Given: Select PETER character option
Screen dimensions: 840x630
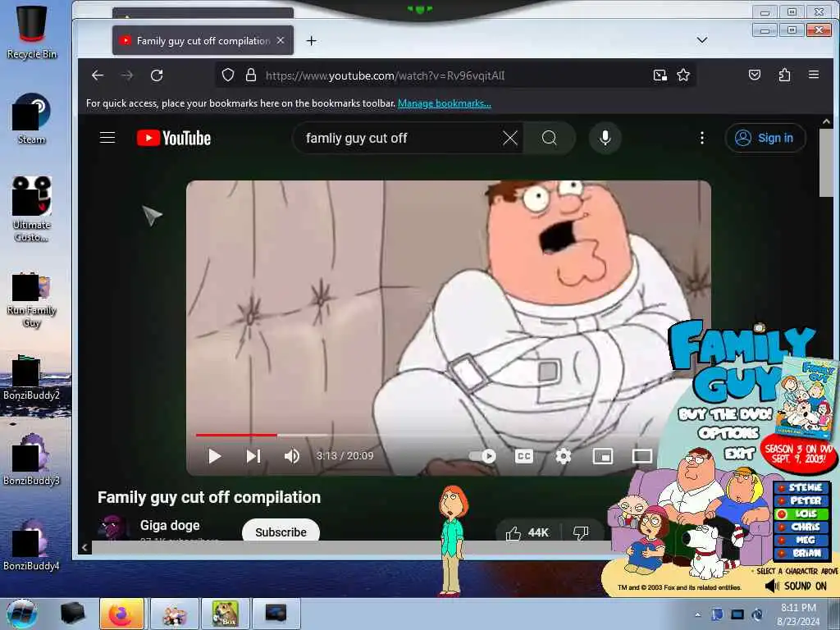Looking at the screenshot, I should point(801,501).
